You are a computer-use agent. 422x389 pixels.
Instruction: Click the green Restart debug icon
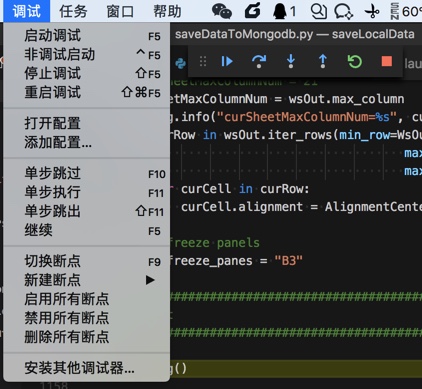[355, 62]
